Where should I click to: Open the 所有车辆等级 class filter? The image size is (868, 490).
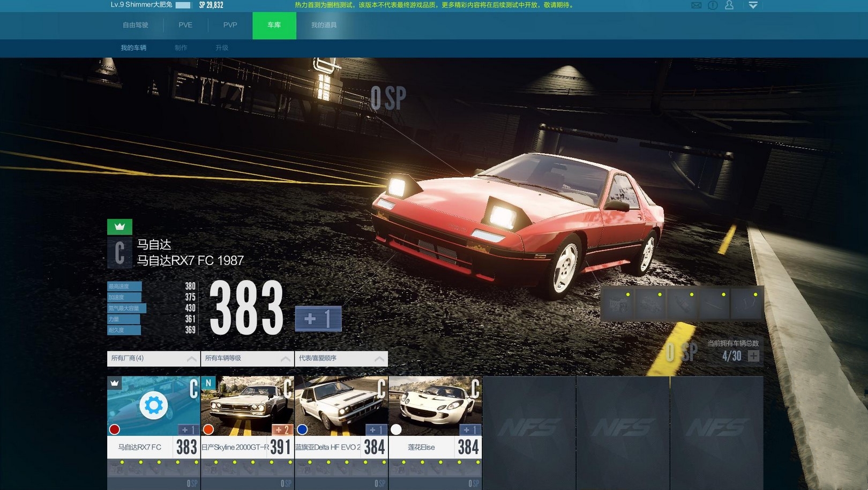(248, 358)
